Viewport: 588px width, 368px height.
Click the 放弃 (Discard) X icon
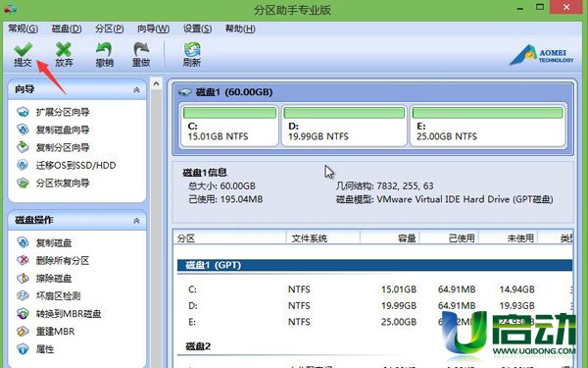pyautogui.click(x=64, y=50)
